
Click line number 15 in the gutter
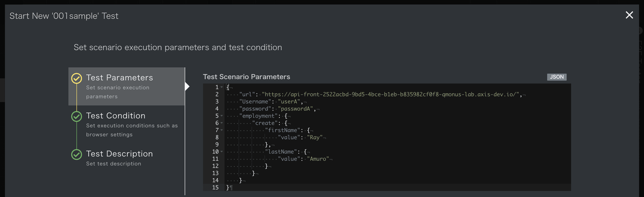(215, 188)
